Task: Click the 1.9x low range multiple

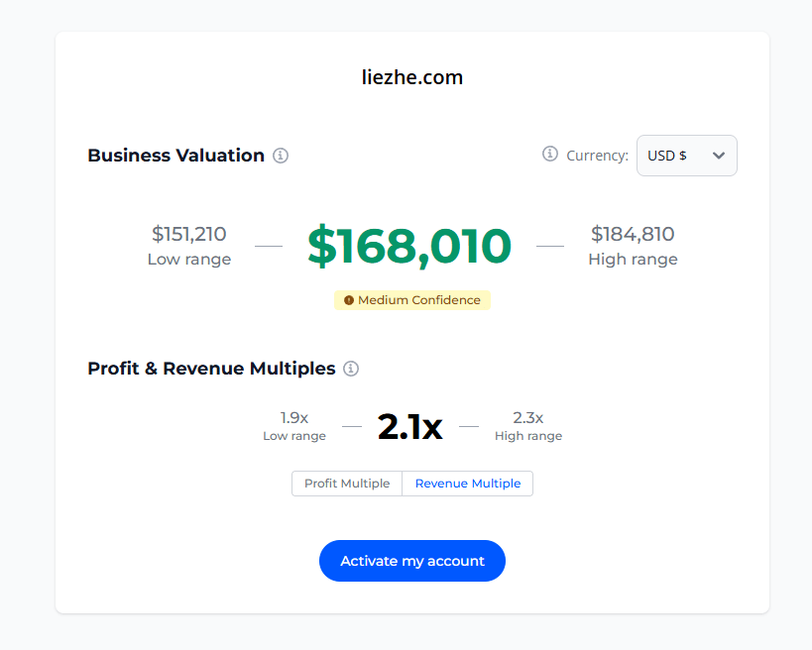Action: tap(294, 417)
